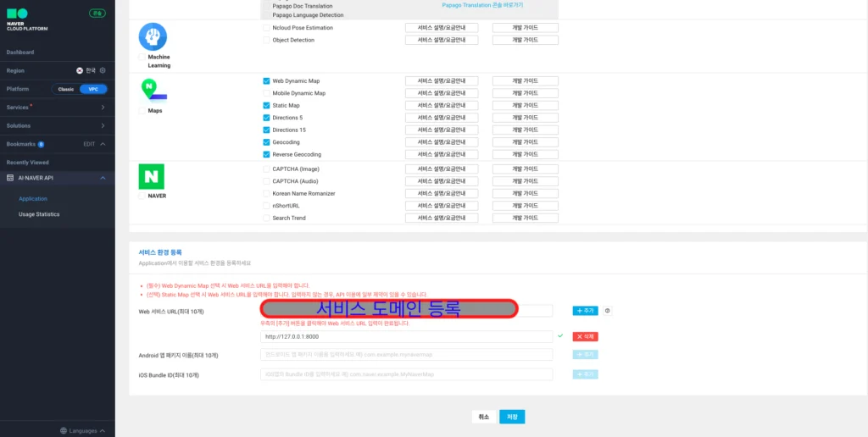The image size is (868, 437).
Task: Uncheck the Web Dynamic Map checkbox
Action: 266,80
